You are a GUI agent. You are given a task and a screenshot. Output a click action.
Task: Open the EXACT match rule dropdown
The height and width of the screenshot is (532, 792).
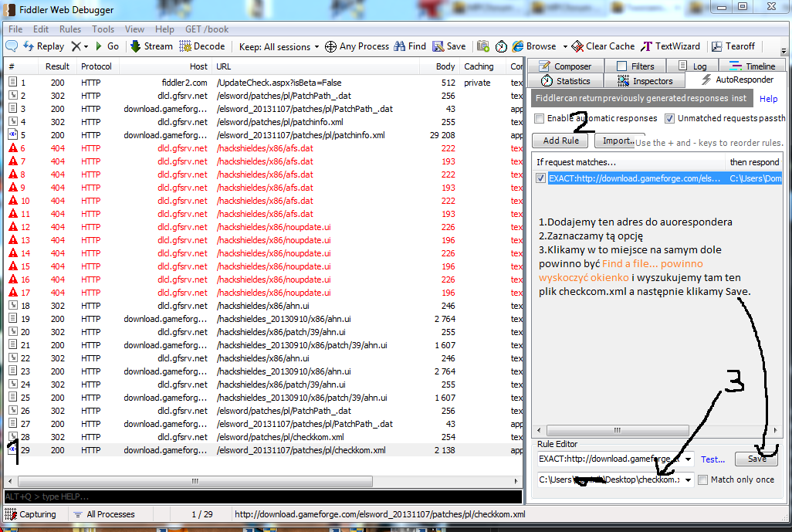click(688, 459)
